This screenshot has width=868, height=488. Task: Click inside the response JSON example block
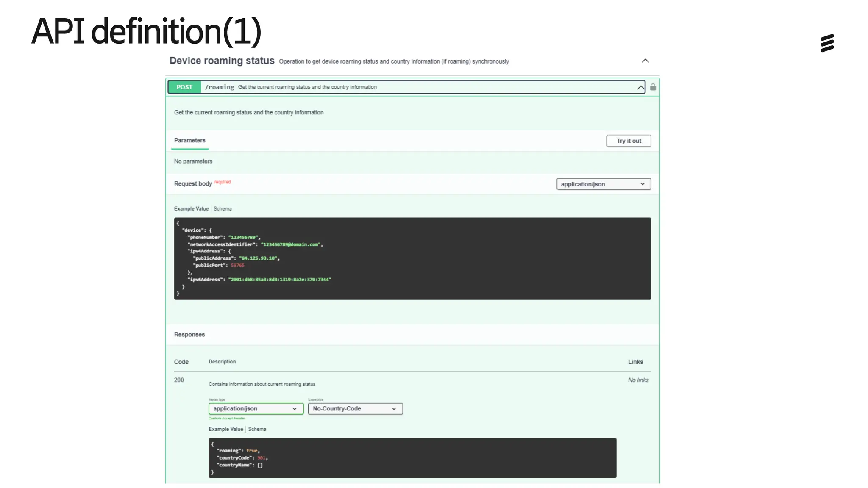click(x=412, y=457)
